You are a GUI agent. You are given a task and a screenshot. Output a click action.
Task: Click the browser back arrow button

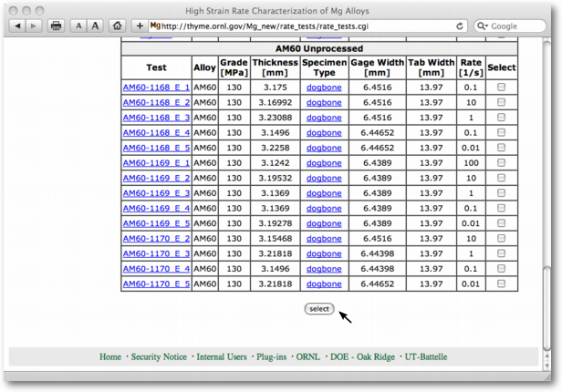tap(18, 26)
